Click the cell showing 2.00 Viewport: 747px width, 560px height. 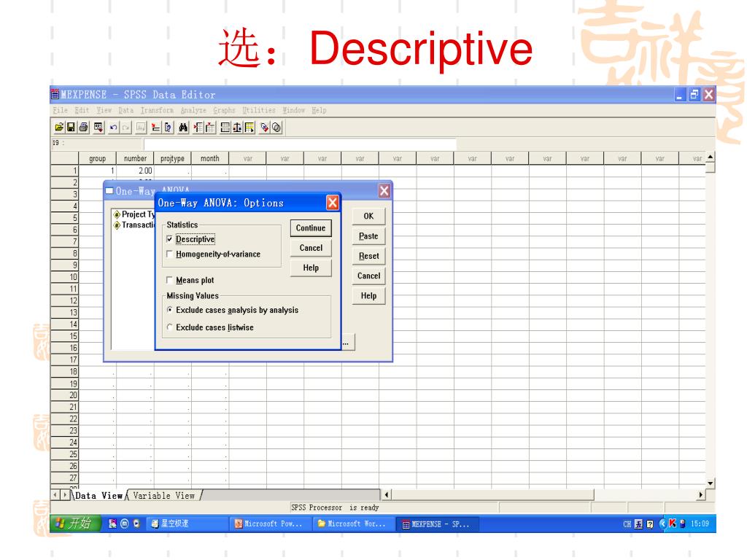[x=135, y=171]
